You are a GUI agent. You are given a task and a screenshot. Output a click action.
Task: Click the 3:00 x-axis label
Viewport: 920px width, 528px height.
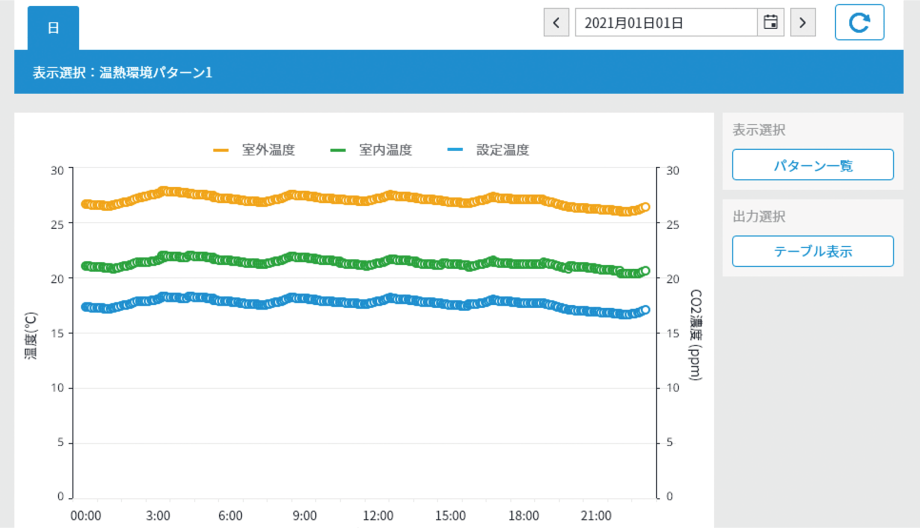158,516
